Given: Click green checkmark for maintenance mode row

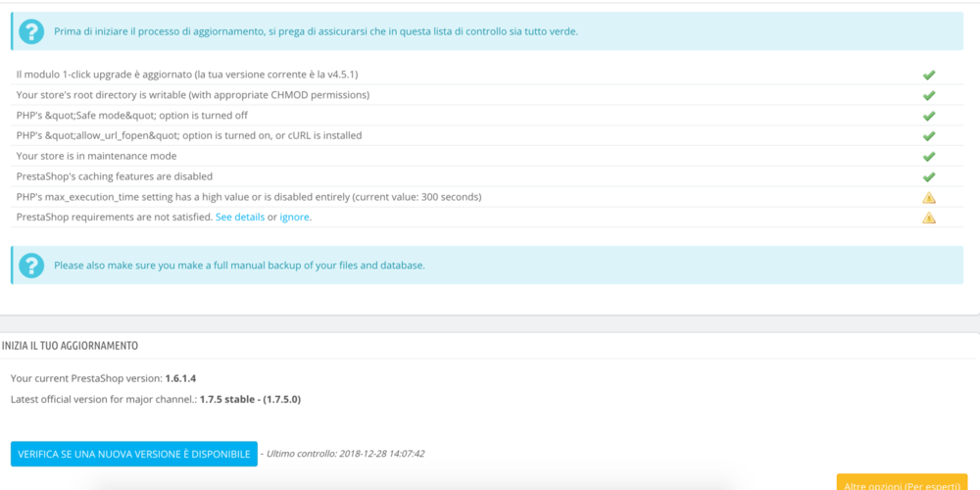Looking at the screenshot, I should pos(929,156).
